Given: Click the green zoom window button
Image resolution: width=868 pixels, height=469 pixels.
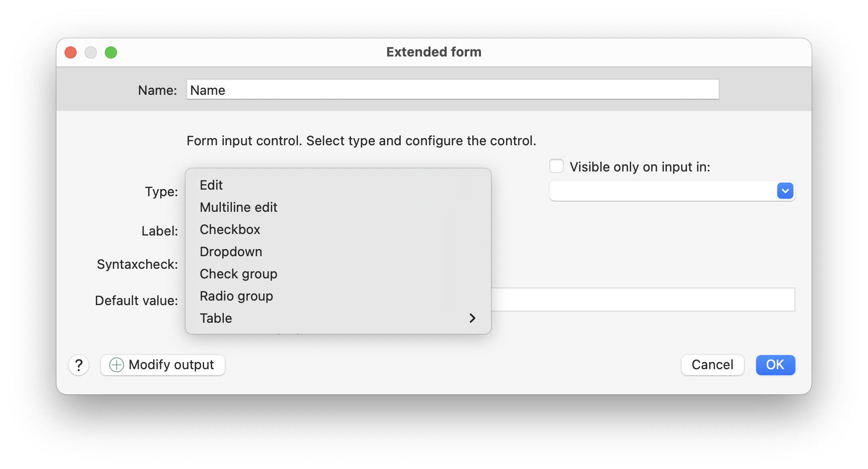Looking at the screenshot, I should tap(111, 52).
